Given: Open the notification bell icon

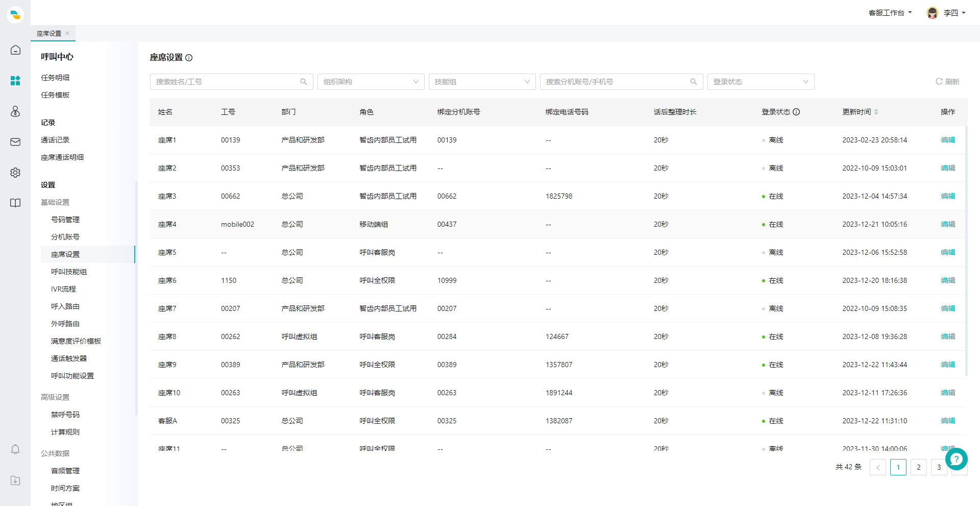Looking at the screenshot, I should (x=15, y=449).
